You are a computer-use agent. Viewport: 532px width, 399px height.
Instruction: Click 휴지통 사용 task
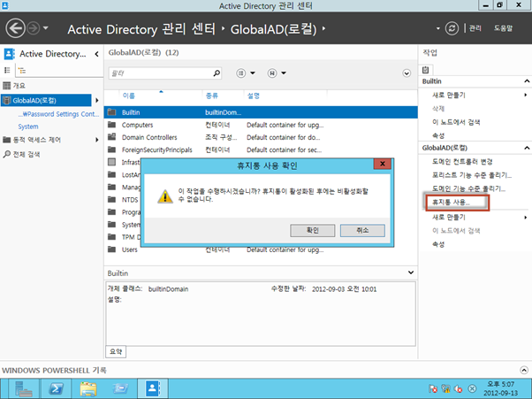(451, 203)
